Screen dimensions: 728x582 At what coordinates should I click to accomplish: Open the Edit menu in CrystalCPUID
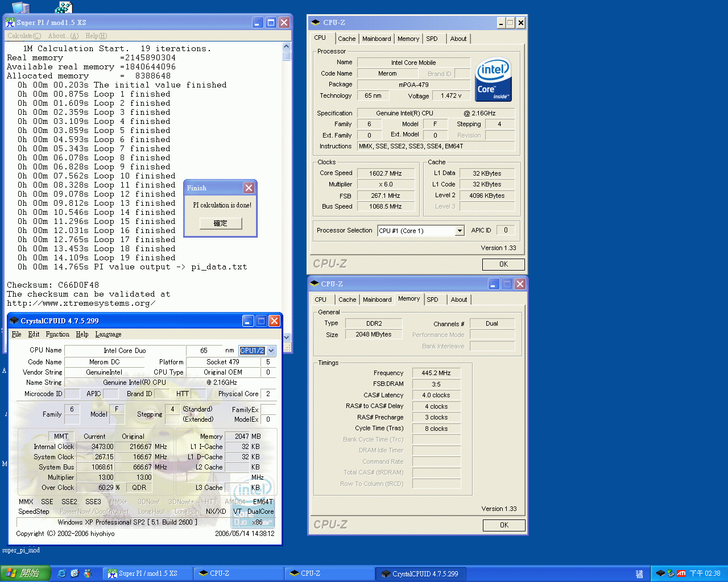click(x=34, y=334)
